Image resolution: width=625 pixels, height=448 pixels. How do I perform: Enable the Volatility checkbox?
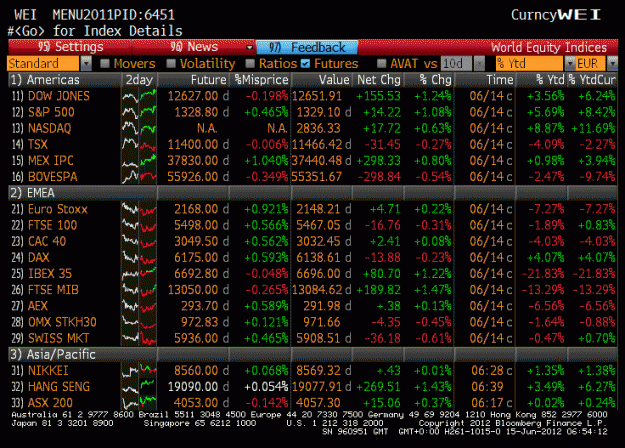[x=171, y=63]
